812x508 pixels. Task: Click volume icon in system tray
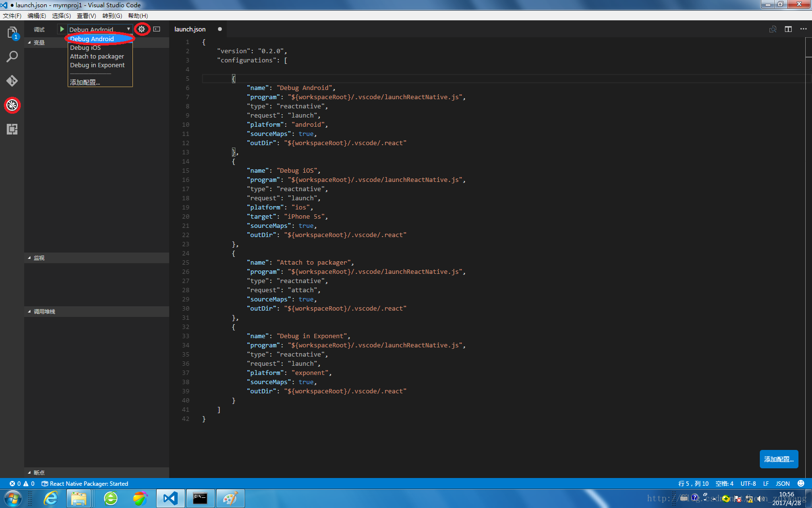coord(760,498)
